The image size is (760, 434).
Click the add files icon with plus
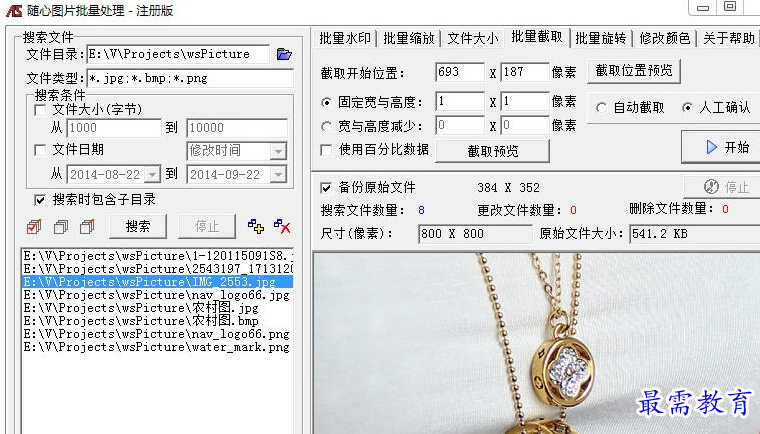click(x=255, y=226)
